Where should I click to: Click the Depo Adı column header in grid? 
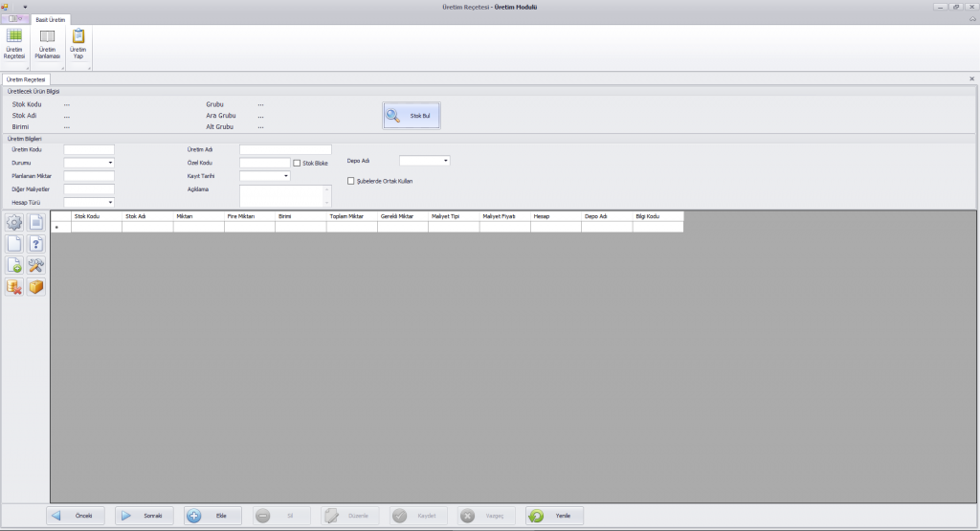[x=607, y=216]
